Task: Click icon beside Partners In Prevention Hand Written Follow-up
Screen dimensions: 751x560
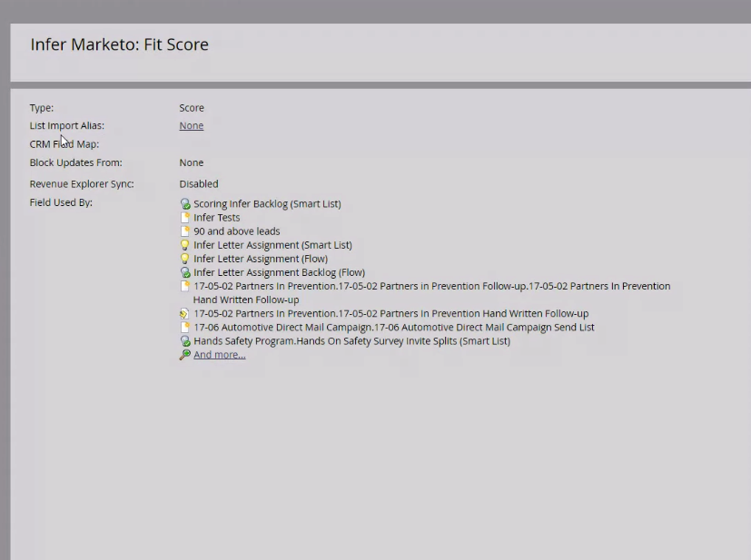Action: tap(184, 314)
